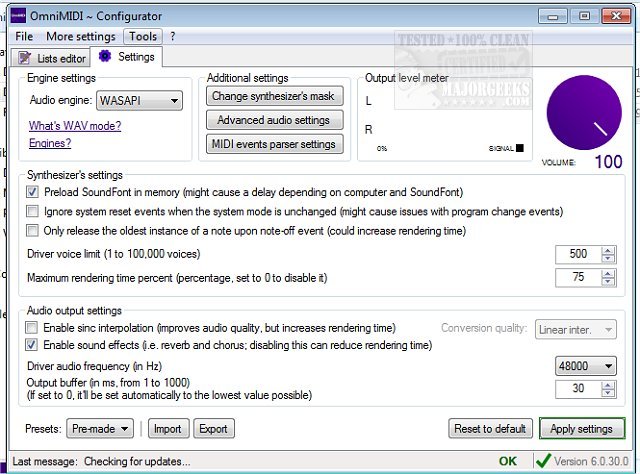Open MIDI events parser settings
The width and height of the screenshot is (640, 474).
tap(275, 144)
